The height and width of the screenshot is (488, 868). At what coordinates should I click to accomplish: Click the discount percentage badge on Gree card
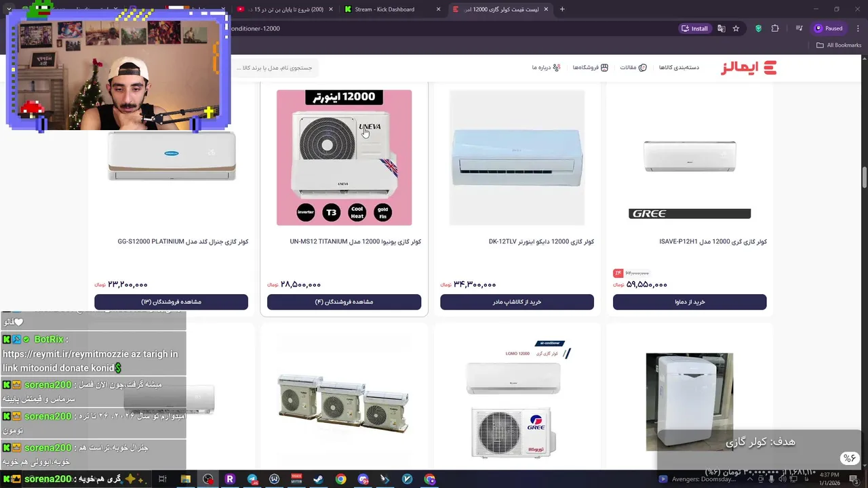[x=618, y=273]
